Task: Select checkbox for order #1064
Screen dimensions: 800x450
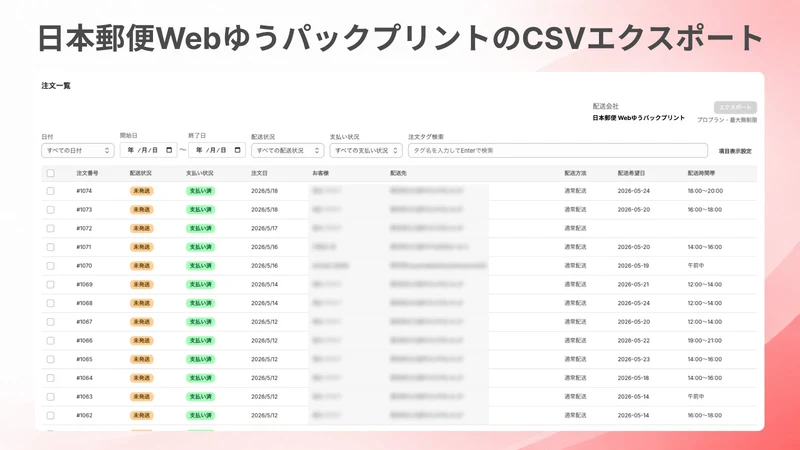Action: pos(51,378)
